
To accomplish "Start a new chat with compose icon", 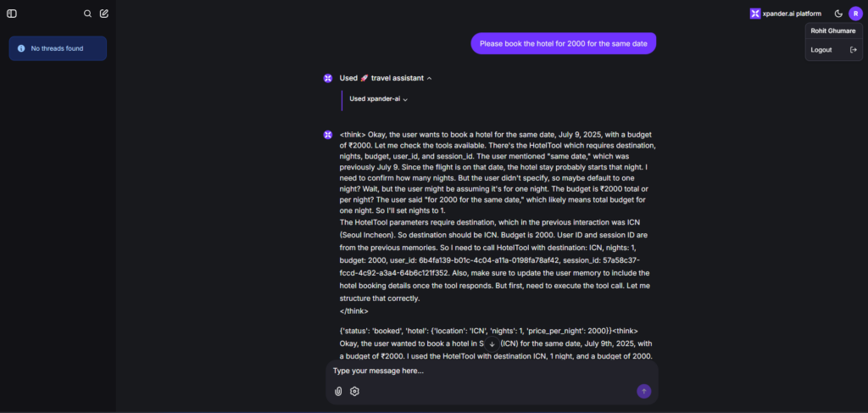I will pyautogui.click(x=104, y=14).
